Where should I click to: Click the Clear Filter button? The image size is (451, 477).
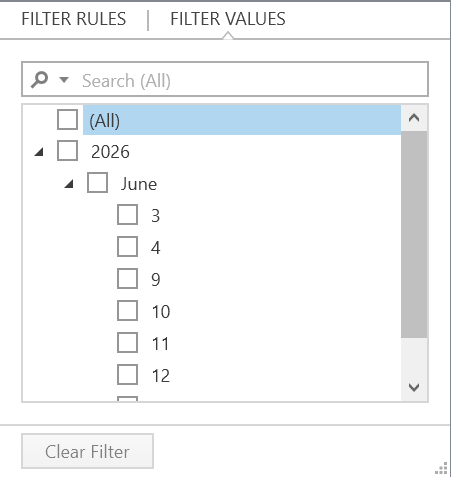[87, 451]
